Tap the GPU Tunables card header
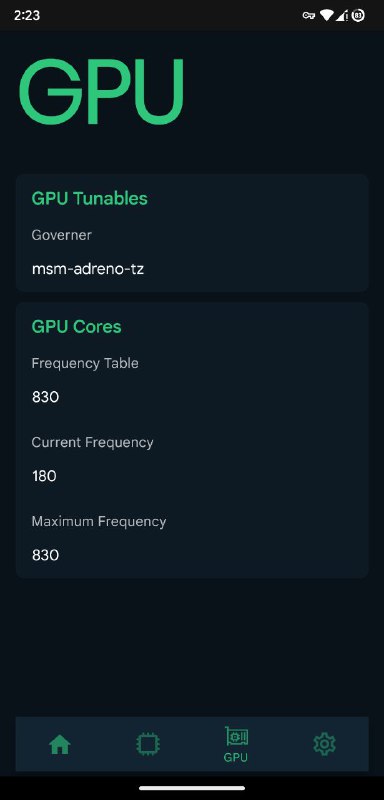The image size is (384, 800). [x=90, y=198]
